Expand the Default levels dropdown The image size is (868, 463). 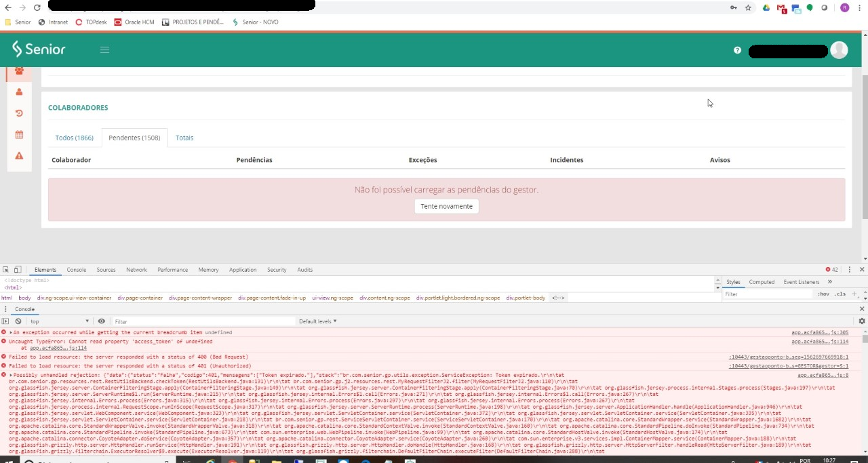point(318,321)
